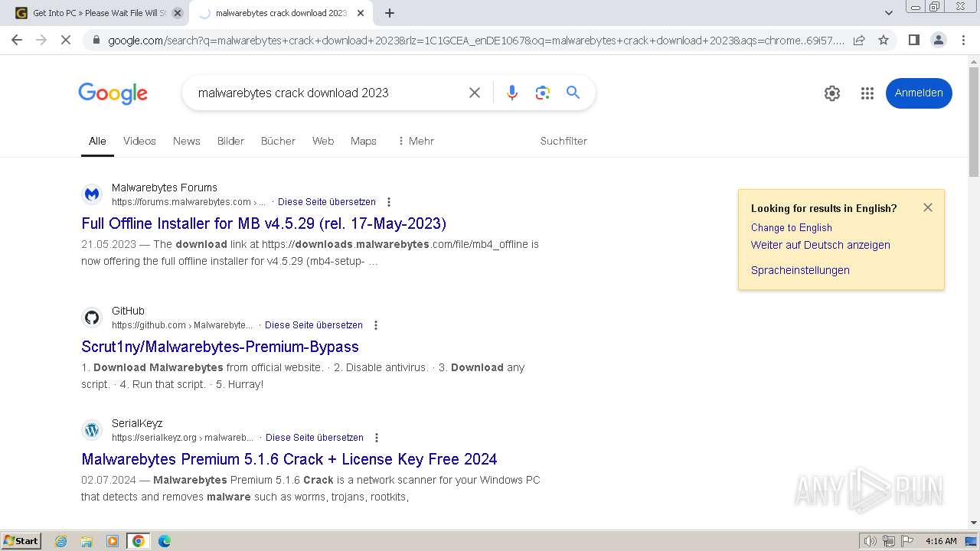Image resolution: width=980 pixels, height=551 pixels.
Task: Click the Chrome forward arrow
Action: [x=41, y=40]
